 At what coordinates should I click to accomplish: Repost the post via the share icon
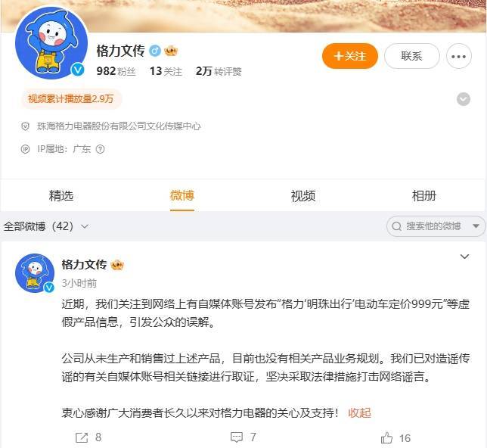point(82,437)
